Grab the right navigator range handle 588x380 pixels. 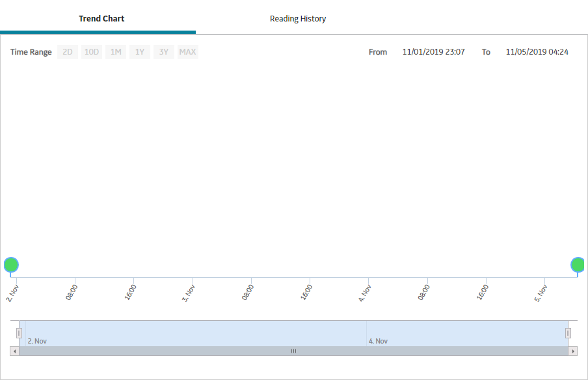(568, 333)
